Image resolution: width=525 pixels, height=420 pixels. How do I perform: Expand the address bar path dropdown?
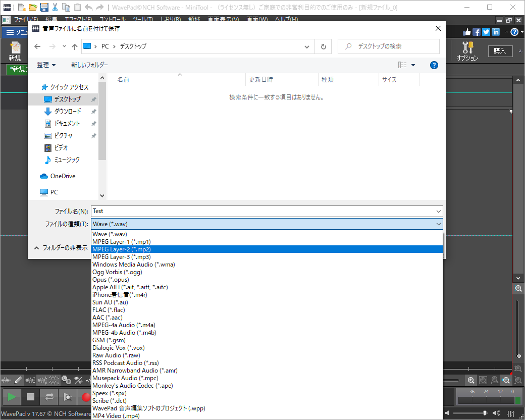coord(307,46)
